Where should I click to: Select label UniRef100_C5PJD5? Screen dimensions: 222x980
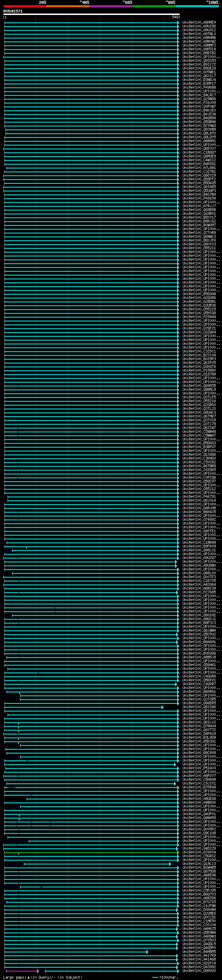(x=199, y=891)
